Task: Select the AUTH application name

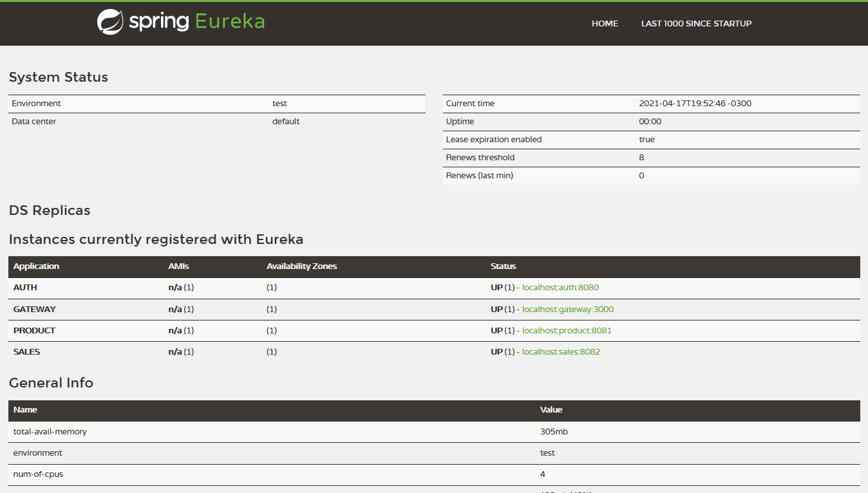Action: coord(26,288)
